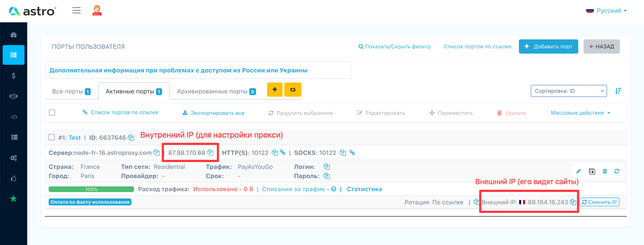Click the НАЗАД button
Screen dimensions: 644x245
tap(602, 46)
